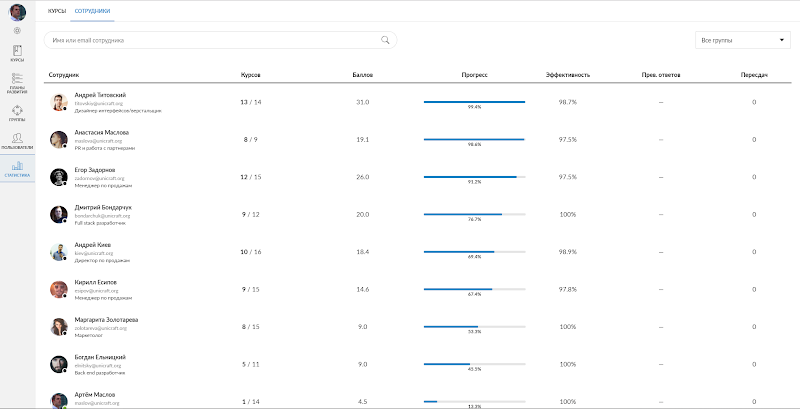Click the points value 19.1
The width and height of the screenshot is (800, 409).
pos(363,140)
